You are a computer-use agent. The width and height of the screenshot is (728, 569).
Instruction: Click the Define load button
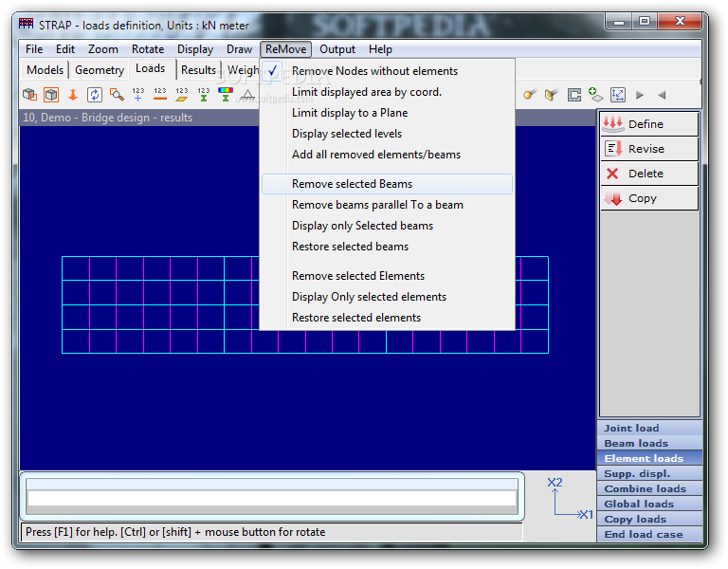(x=649, y=124)
